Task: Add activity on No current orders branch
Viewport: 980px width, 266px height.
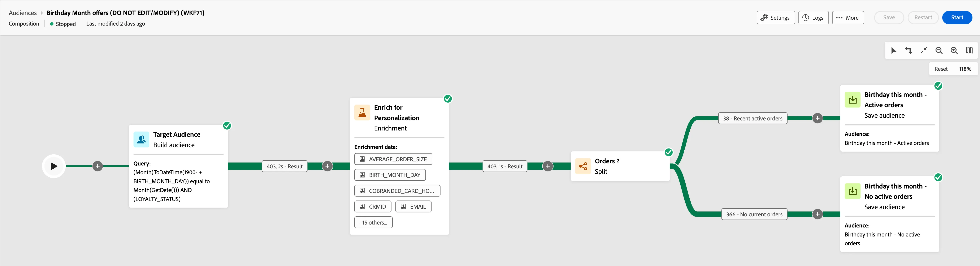Action: pos(818,214)
